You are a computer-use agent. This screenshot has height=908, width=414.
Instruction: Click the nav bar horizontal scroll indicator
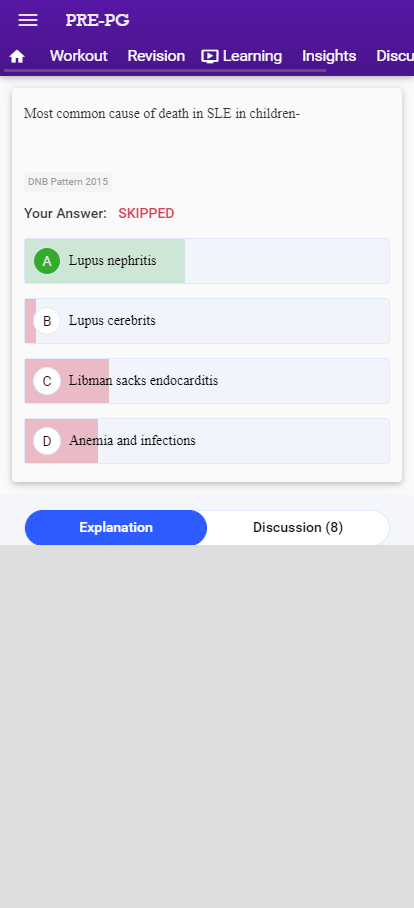(x=165, y=71)
